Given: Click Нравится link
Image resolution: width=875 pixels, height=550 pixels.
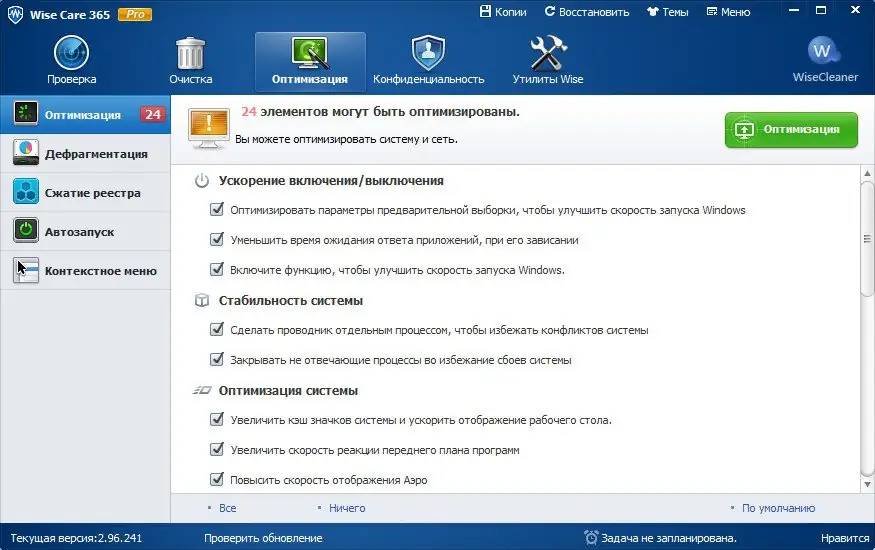Looking at the screenshot, I should (x=845, y=538).
